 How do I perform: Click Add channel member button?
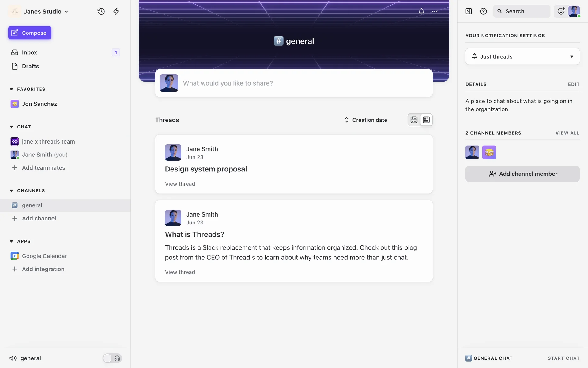(522, 174)
